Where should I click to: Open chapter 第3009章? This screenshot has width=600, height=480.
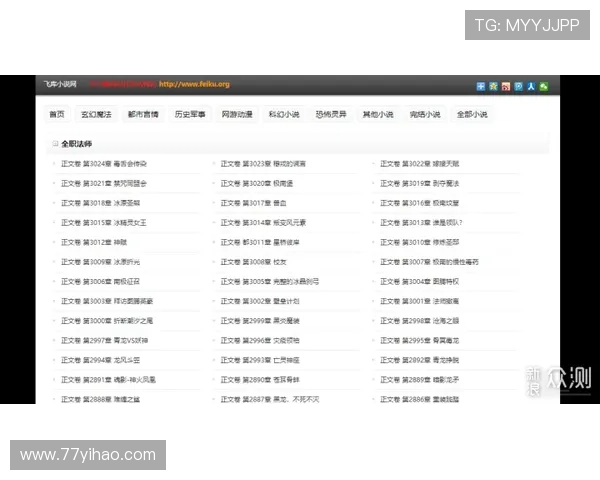click(101, 262)
